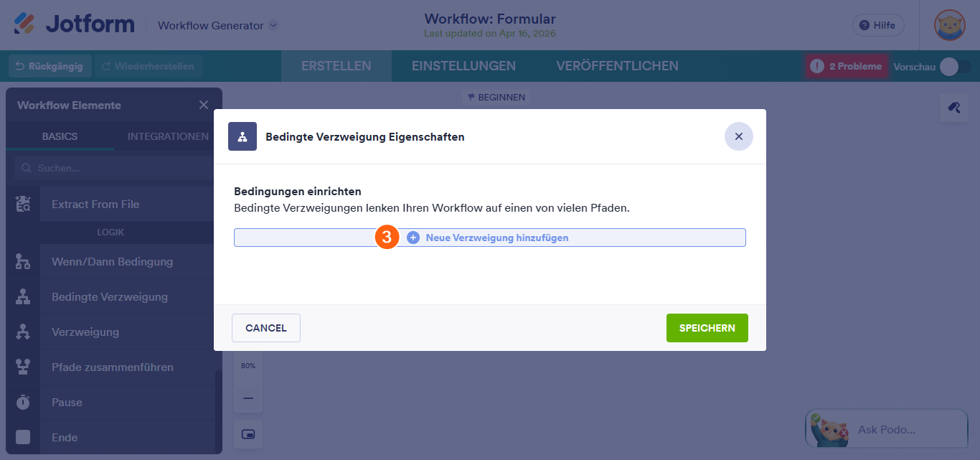The image size is (980, 460).
Task: Select the Pfade zusammenführen element
Action: click(x=111, y=367)
